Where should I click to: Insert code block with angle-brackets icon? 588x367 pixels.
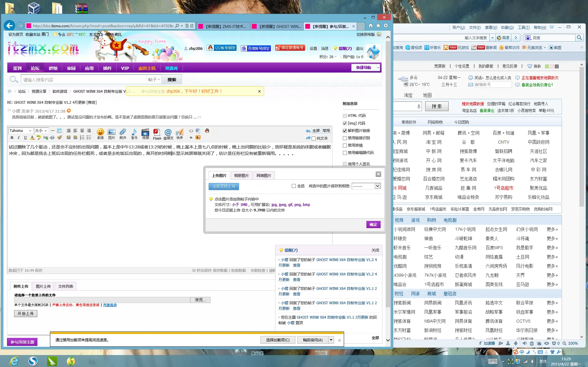(191, 131)
